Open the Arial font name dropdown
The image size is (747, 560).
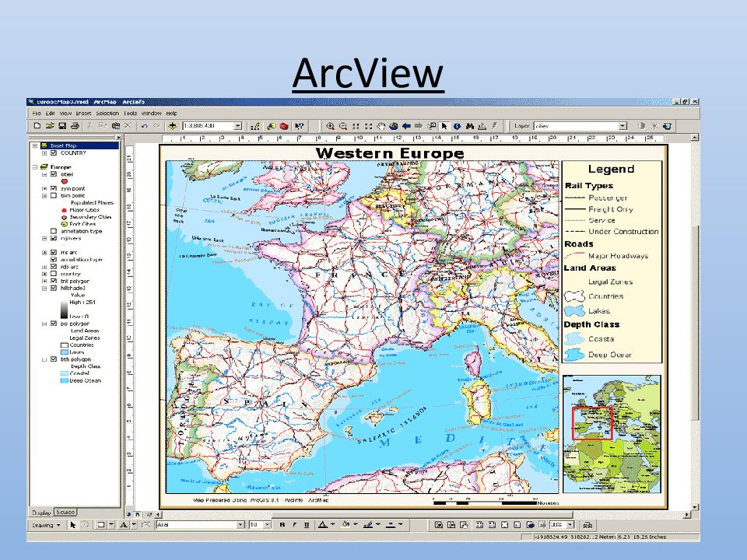(240, 525)
